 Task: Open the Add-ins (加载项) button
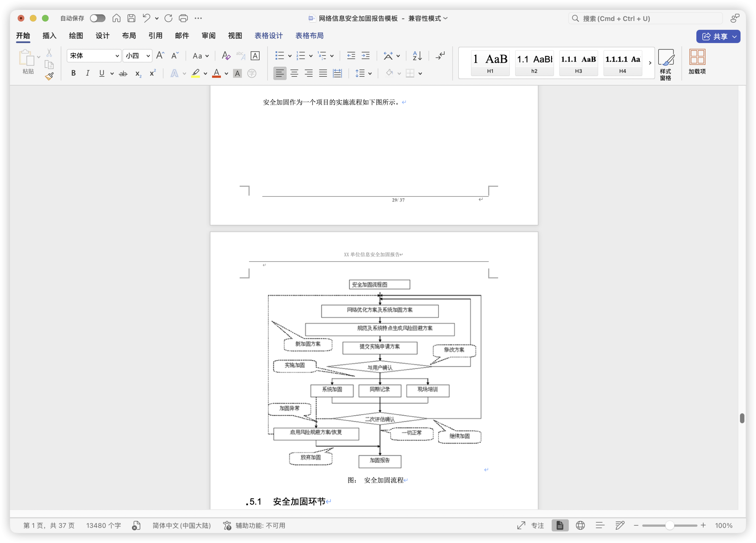(x=697, y=62)
